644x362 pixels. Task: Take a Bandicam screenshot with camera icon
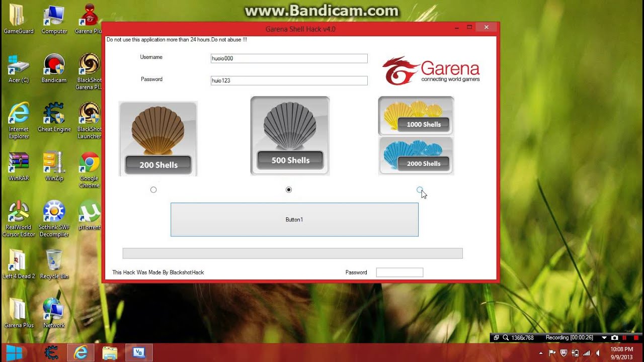click(614, 338)
